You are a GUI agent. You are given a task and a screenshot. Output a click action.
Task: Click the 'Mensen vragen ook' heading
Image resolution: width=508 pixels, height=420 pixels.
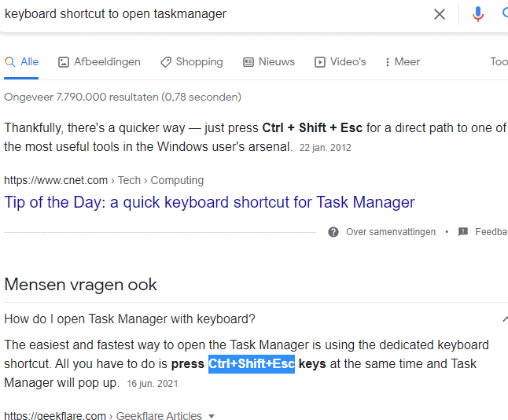coord(80,285)
